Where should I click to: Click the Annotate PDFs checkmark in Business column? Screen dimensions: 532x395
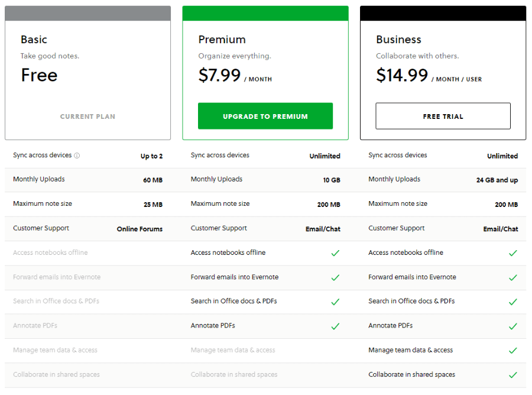click(512, 325)
